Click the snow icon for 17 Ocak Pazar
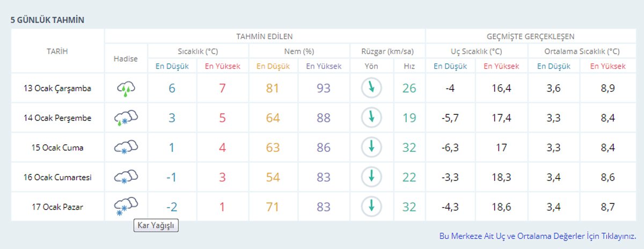This screenshot has width=644, height=249. (126, 206)
